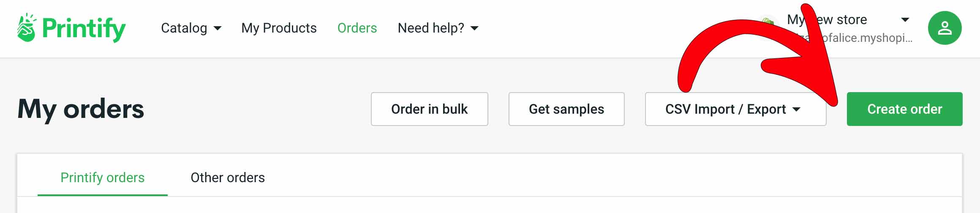Click the Get samples button
This screenshot has width=980, height=213.
coord(566,109)
